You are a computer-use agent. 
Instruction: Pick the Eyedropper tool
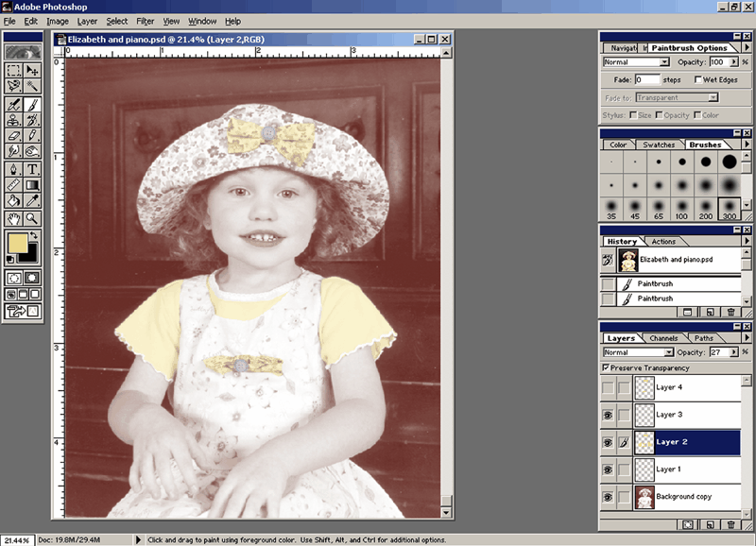pyautogui.click(x=32, y=200)
